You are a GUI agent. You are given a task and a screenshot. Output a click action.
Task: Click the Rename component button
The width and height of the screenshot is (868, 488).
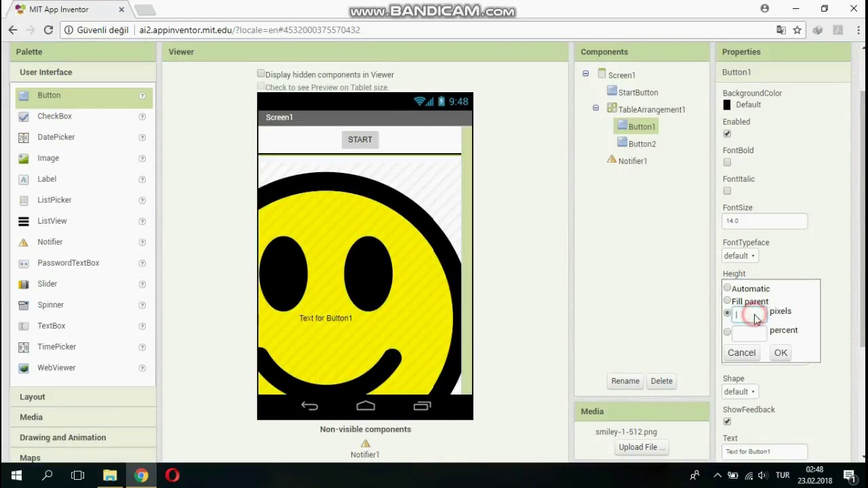[625, 382]
